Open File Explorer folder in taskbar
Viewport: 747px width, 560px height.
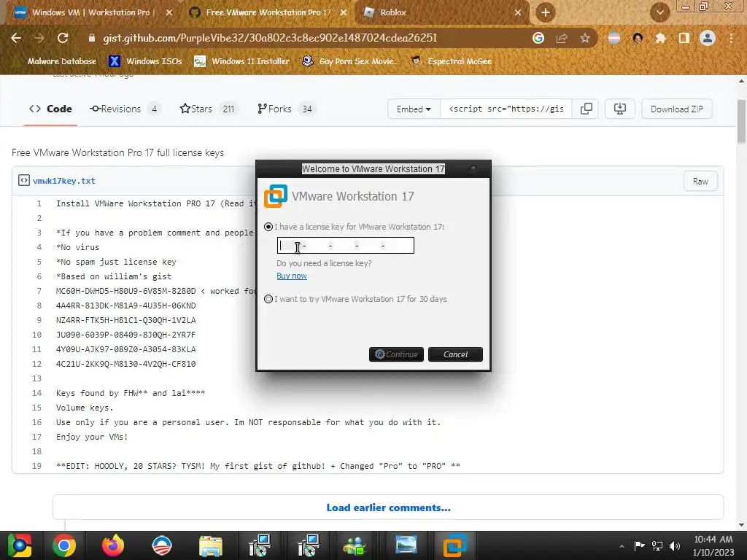(x=211, y=545)
